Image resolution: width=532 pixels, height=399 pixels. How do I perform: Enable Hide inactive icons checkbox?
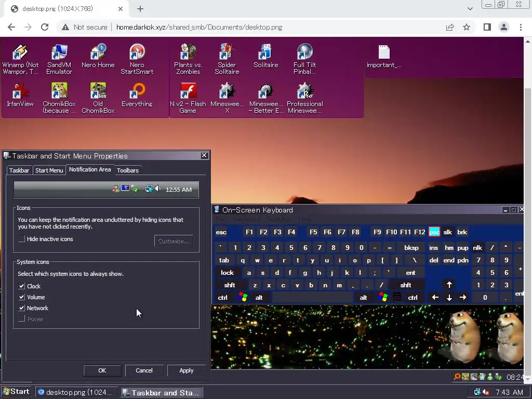tap(21, 239)
